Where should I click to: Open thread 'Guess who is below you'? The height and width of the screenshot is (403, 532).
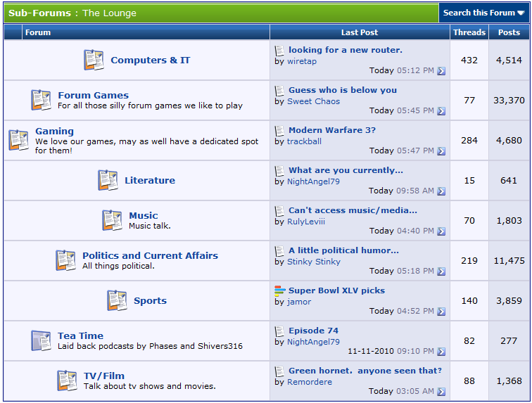click(x=343, y=90)
